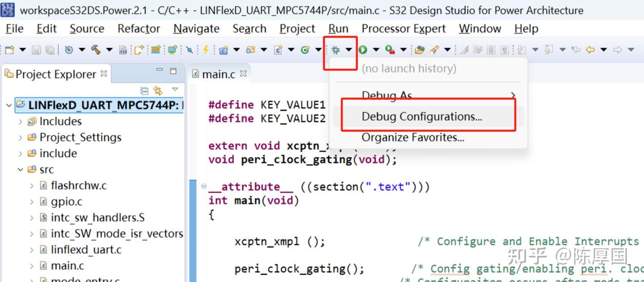Close the main.c editor tab
Screen dimensions: 644x282
pyautogui.click(x=243, y=73)
